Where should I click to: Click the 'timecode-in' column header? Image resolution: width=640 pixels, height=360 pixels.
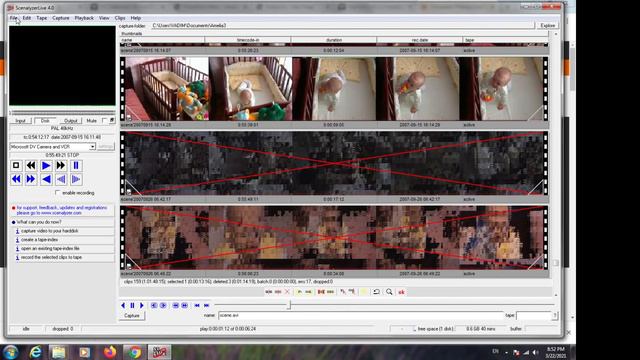click(248, 40)
